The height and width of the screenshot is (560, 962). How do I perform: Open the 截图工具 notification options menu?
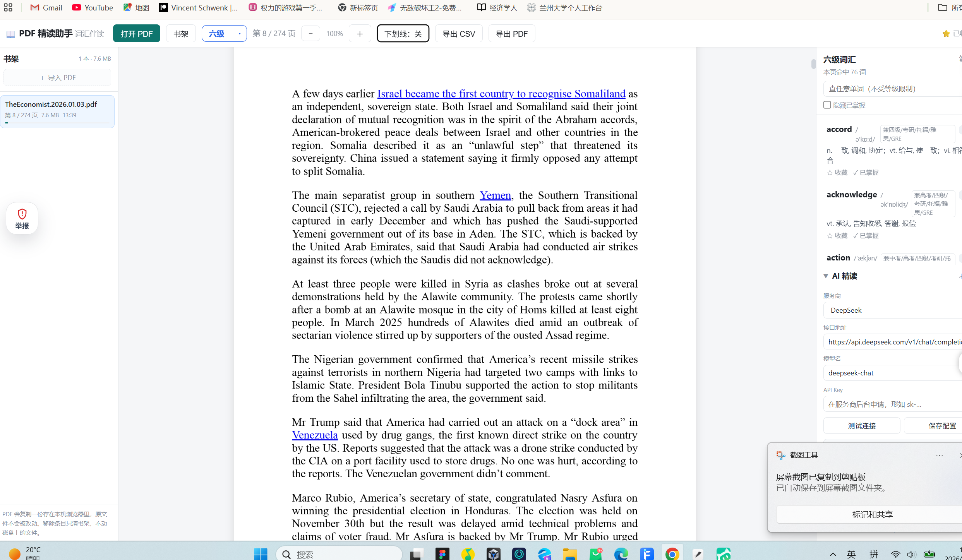[940, 456]
